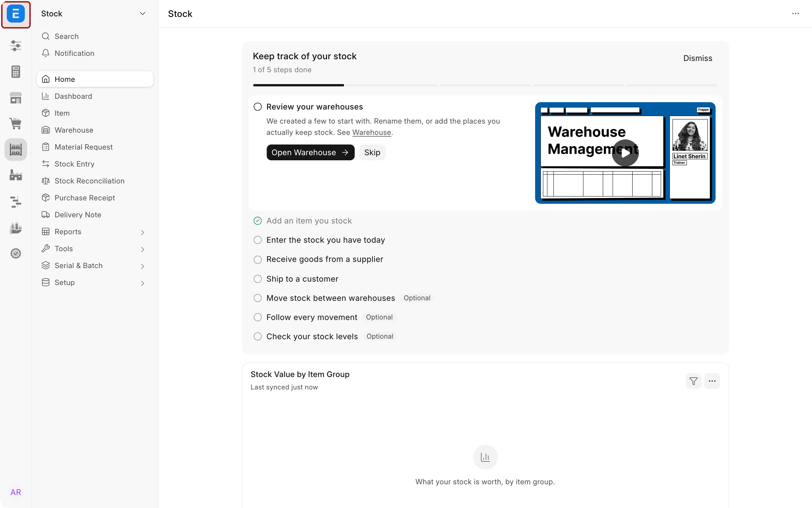This screenshot has height=508, width=812.
Task: Open the Accounting calculator icon in left rail
Action: coord(16,72)
